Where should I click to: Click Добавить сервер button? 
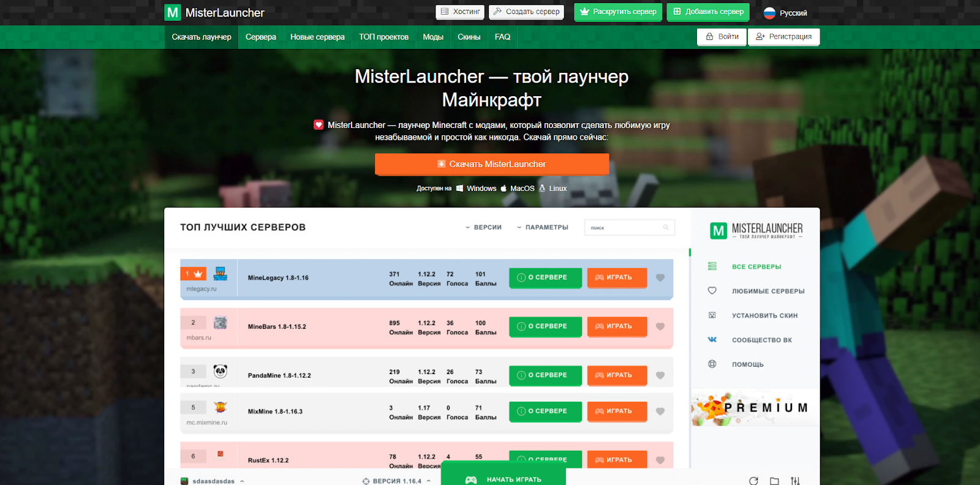pos(708,12)
